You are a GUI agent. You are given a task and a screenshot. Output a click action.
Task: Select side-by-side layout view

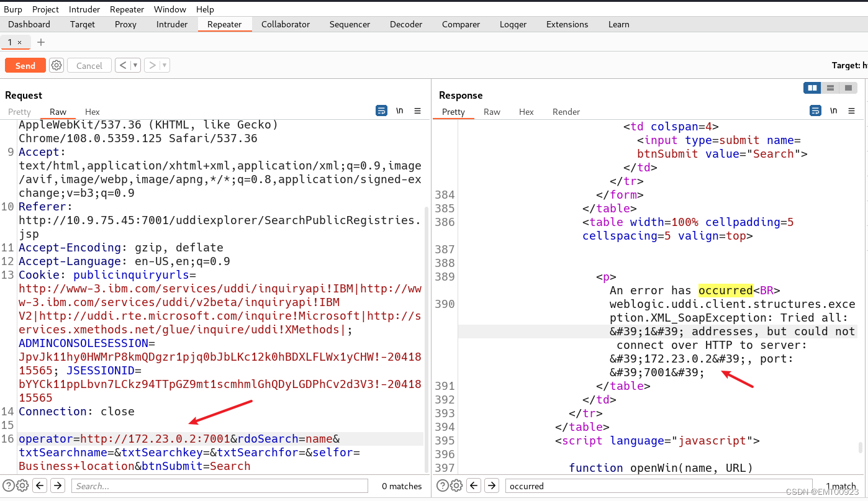click(x=812, y=88)
